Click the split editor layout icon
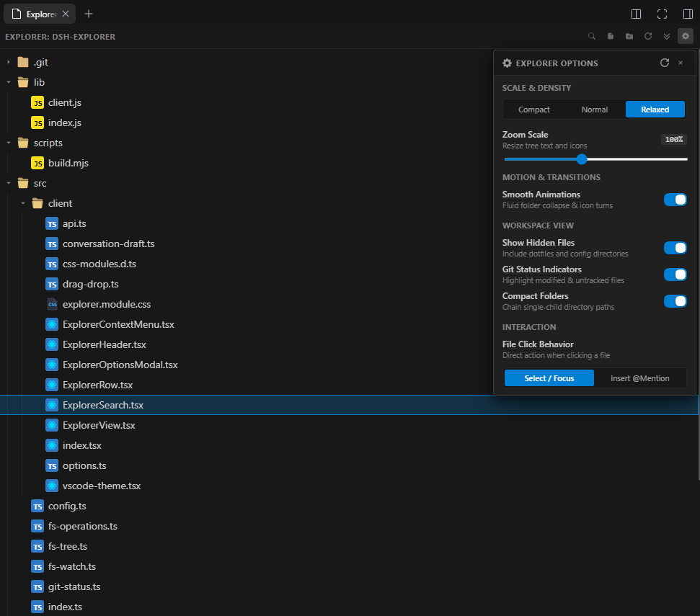 [x=636, y=14]
